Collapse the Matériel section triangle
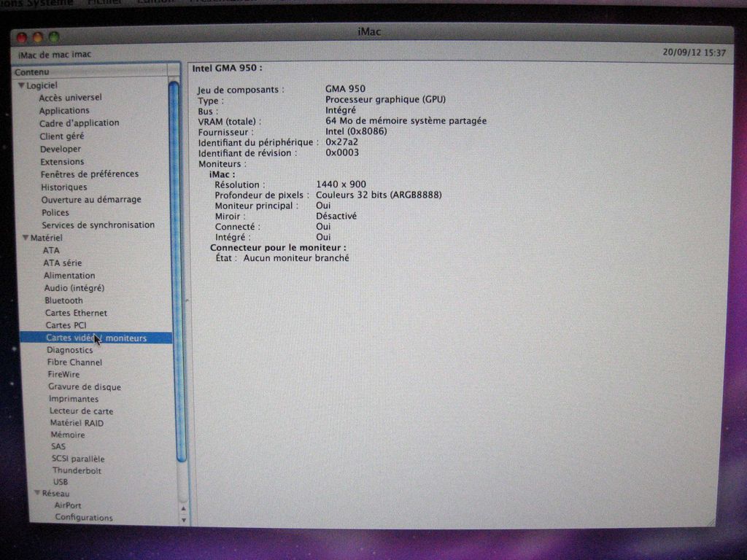Image resolution: width=747 pixels, height=560 pixels. pyautogui.click(x=26, y=238)
